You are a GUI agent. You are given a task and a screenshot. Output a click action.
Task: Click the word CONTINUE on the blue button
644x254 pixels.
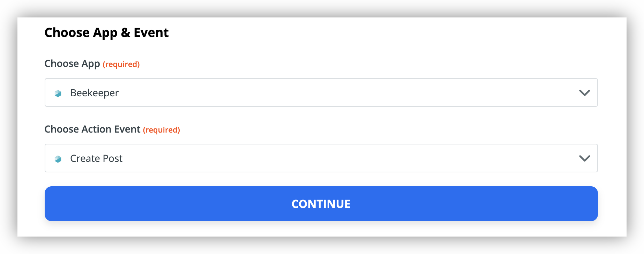click(321, 204)
